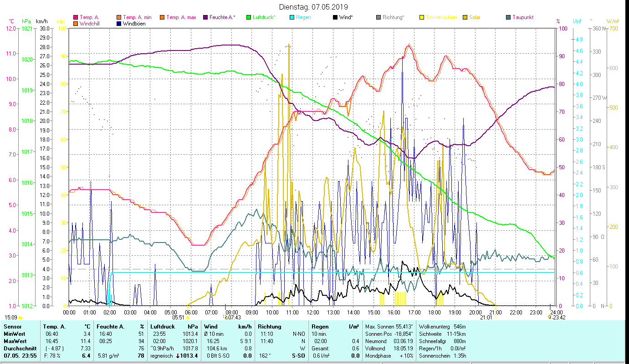Click the yellow marker icon beside 23:42

click(x=549, y=318)
